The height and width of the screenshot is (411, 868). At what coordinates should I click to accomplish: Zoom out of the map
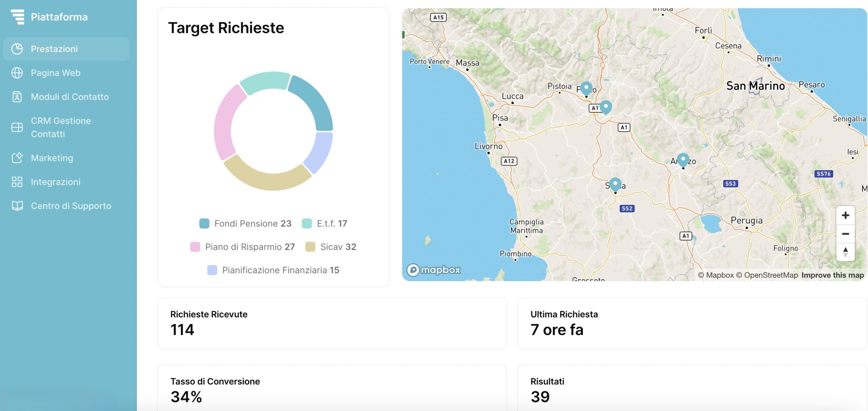point(845,234)
